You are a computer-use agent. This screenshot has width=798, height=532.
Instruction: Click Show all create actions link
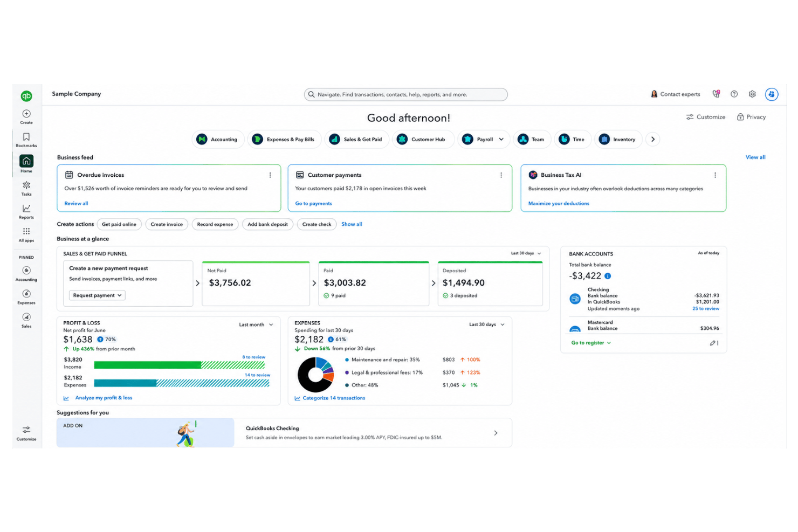click(352, 224)
